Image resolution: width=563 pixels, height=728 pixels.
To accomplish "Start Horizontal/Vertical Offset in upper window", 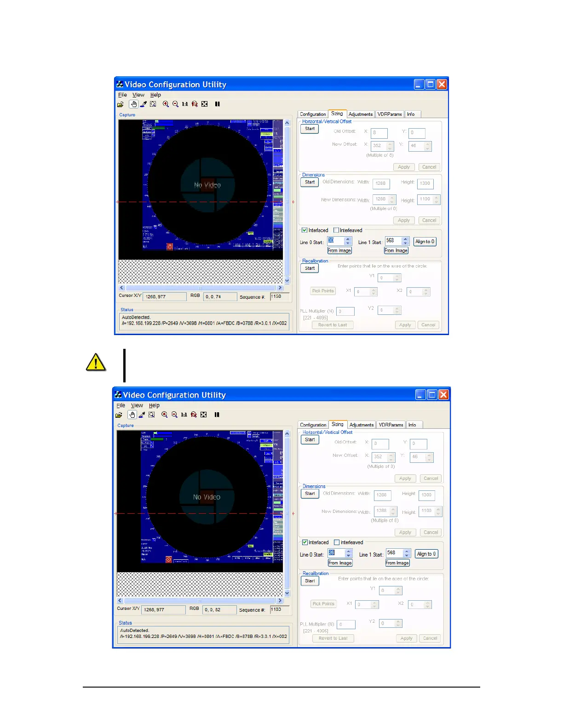I will 310,129.
